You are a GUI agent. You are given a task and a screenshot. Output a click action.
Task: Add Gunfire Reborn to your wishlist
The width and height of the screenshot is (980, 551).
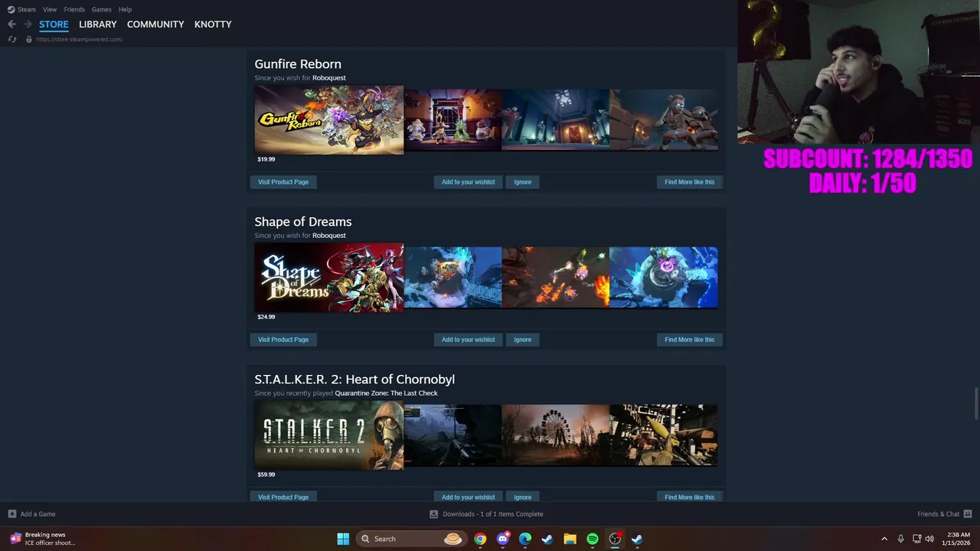(x=469, y=182)
